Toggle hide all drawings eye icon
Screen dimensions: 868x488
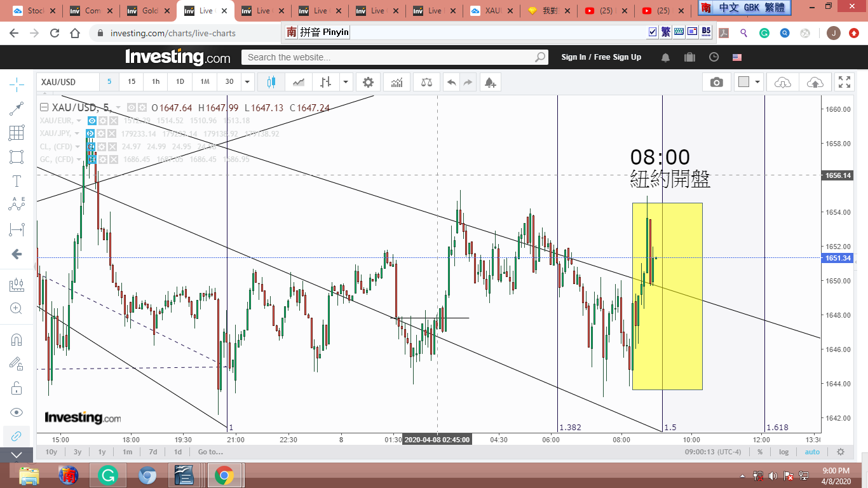pyautogui.click(x=17, y=412)
